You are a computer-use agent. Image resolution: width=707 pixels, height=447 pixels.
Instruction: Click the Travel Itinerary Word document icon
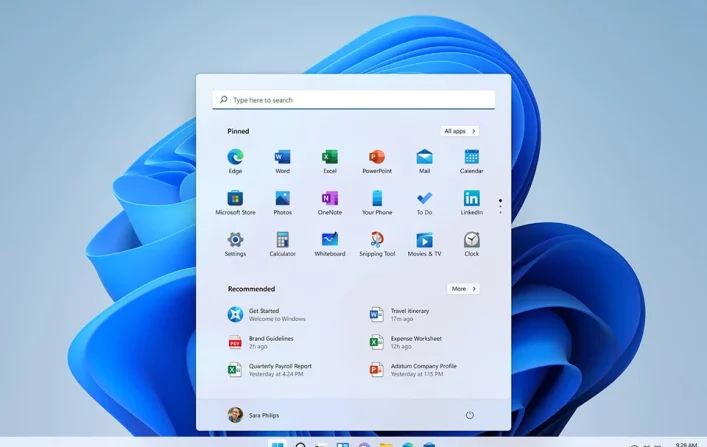[x=376, y=314]
